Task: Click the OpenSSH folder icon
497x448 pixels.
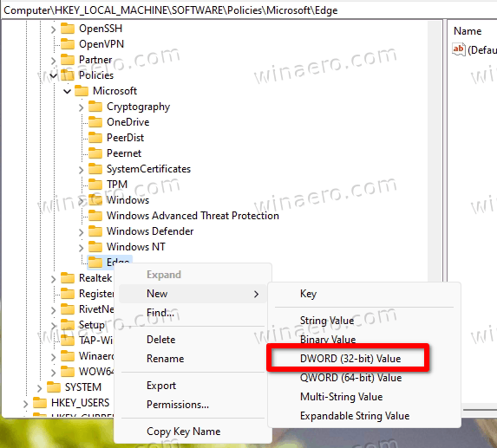Action: coord(68,29)
